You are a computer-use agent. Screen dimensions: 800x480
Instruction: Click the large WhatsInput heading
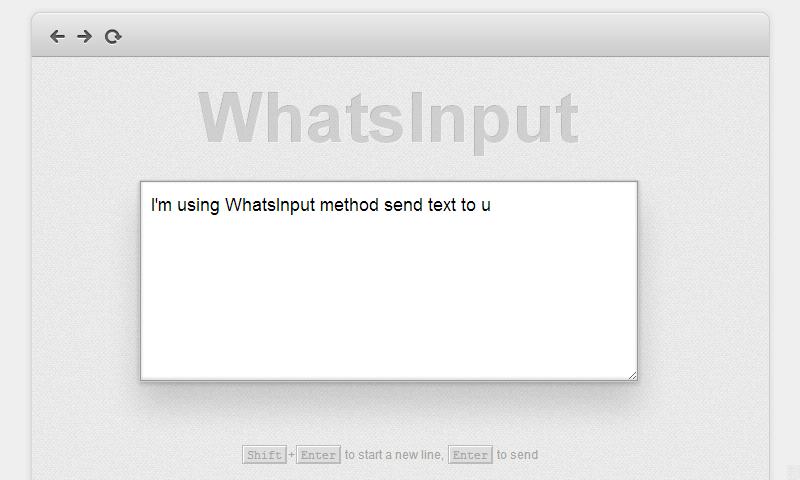(388, 120)
